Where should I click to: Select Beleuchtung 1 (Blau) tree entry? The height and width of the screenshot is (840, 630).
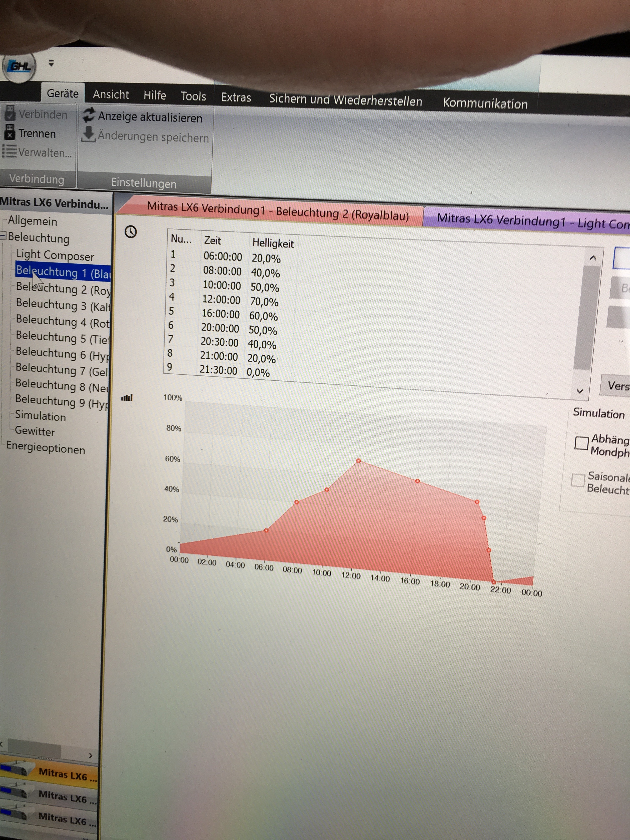[x=63, y=272]
